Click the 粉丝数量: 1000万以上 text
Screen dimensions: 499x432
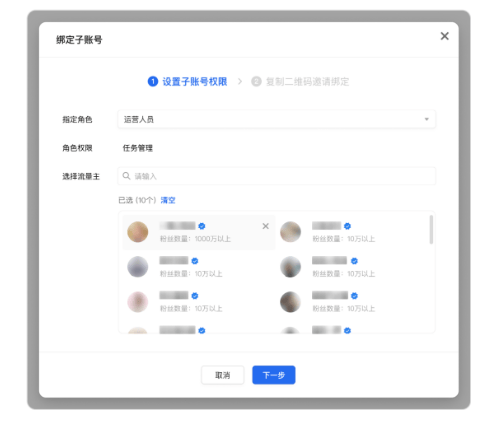pyautogui.click(x=195, y=239)
